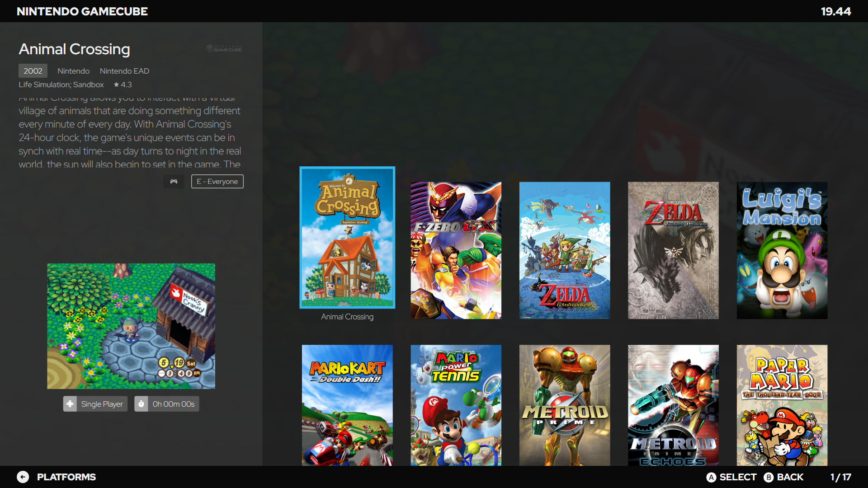Viewport: 868px width, 488px height.
Task: Click the Single Player label
Action: coord(102,404)
